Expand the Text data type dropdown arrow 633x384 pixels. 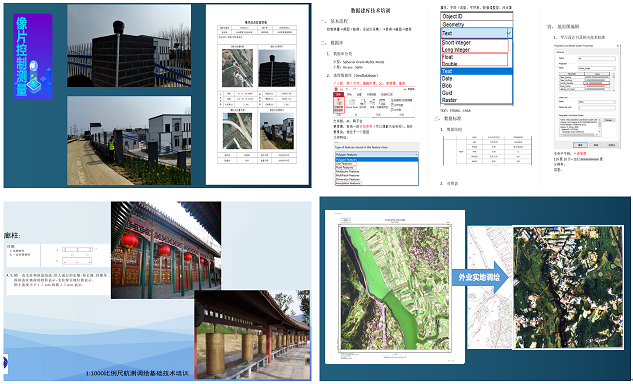(x=509, y=33)
